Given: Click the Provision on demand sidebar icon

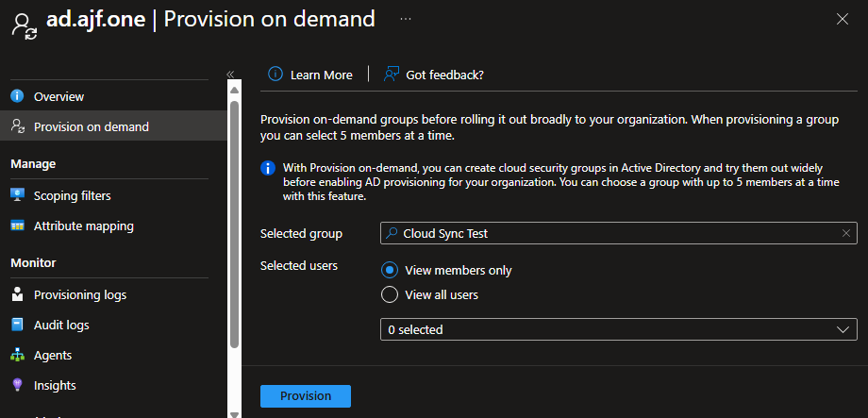Looking at the screenshot, I should (x=18, y=126).
